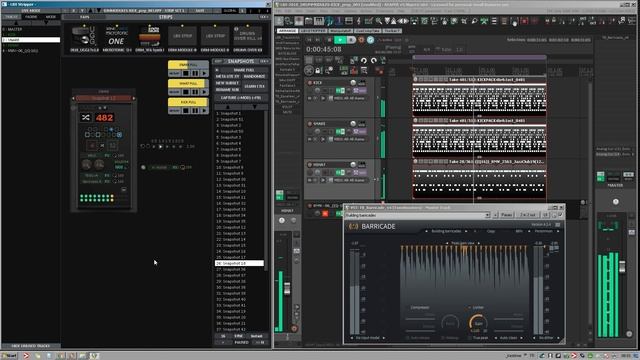Click the redo arrow icon in REAPER
The image size is (640, 360).
point(373,61)
